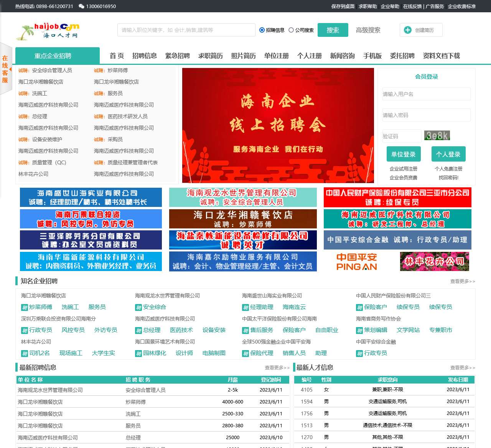Click the 单位登录 button
Viewport: 491px width, 448px height.
coord(404,154)
